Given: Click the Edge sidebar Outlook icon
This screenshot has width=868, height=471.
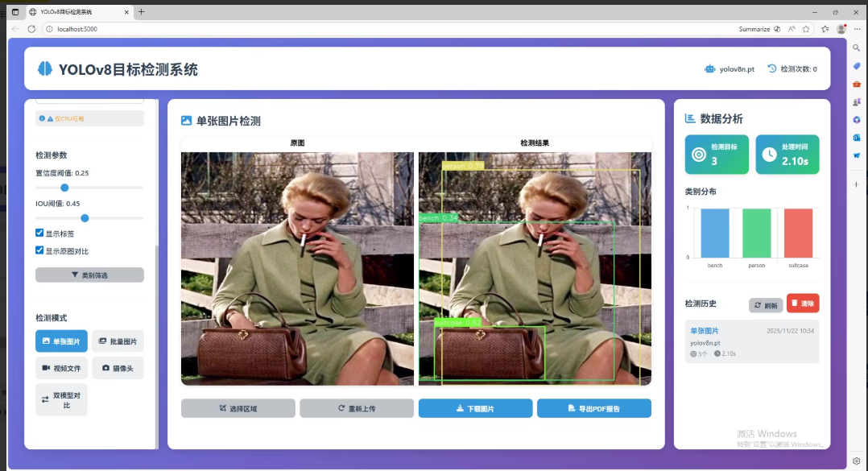Looking at the screenshot, I should [857, 137].
